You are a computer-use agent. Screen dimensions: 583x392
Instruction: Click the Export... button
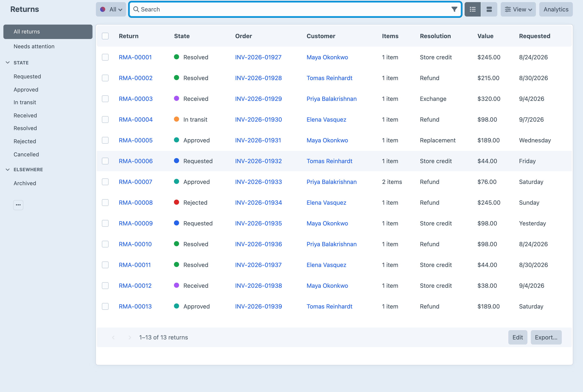(x=546, y=338)
